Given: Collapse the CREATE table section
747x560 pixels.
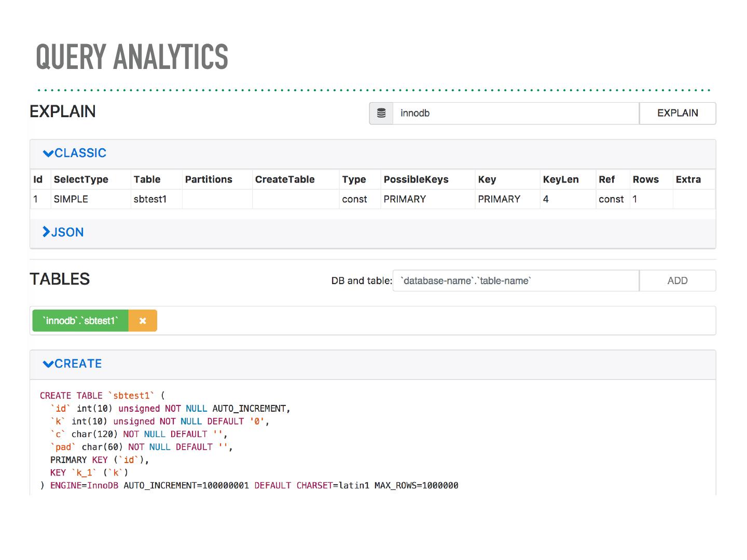Looking at the screenshot, I should tap(73, 363).
